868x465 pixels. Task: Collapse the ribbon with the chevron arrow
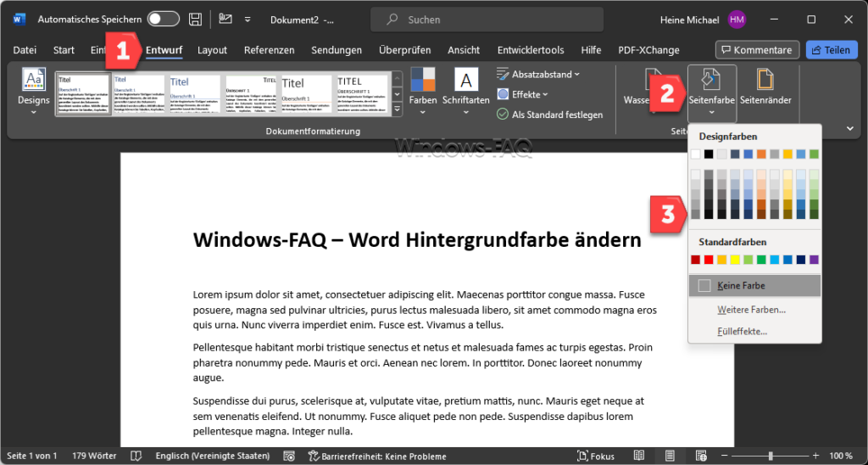coord(850,129)
